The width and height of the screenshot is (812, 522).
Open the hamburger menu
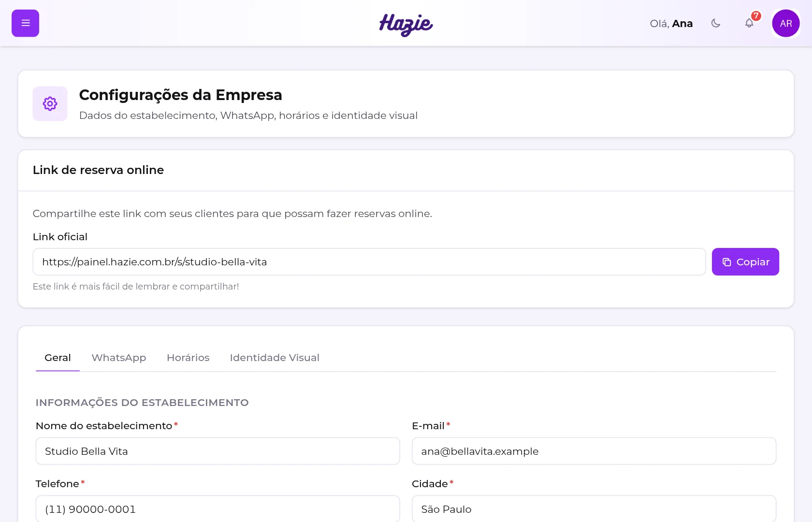click(25, 23)
